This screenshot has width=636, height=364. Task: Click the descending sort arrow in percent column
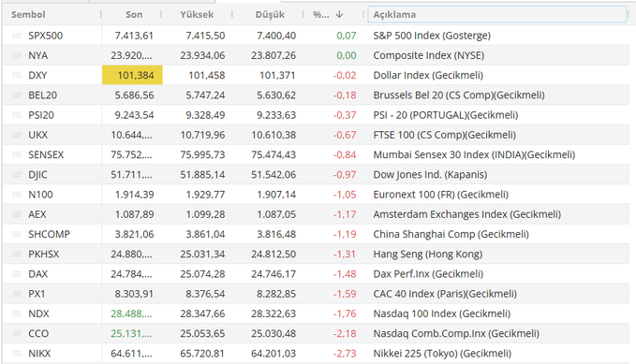coord(339,15)
